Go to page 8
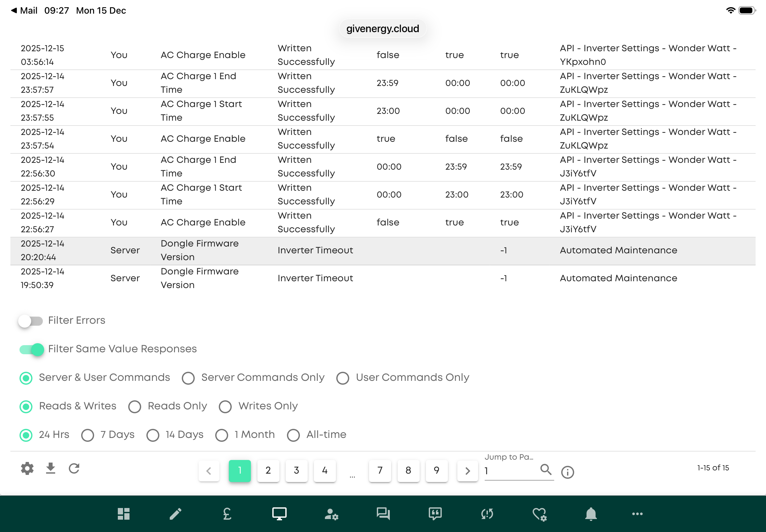 (x=408, y=471)
